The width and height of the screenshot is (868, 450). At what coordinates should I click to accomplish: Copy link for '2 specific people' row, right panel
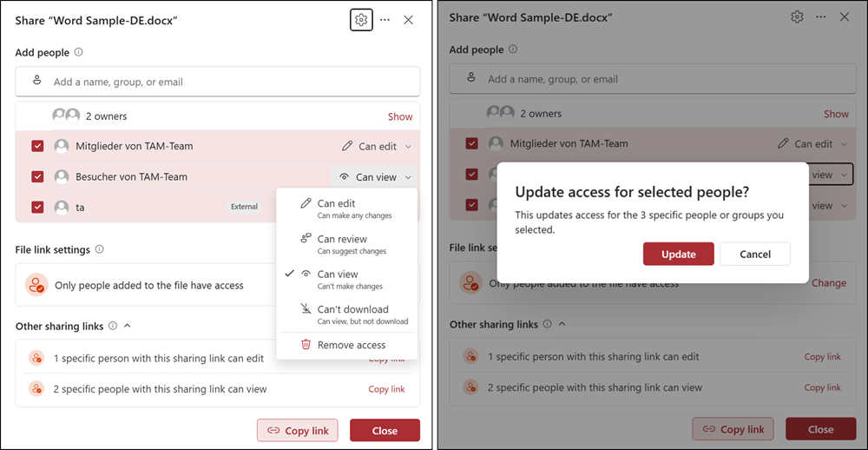822,387
